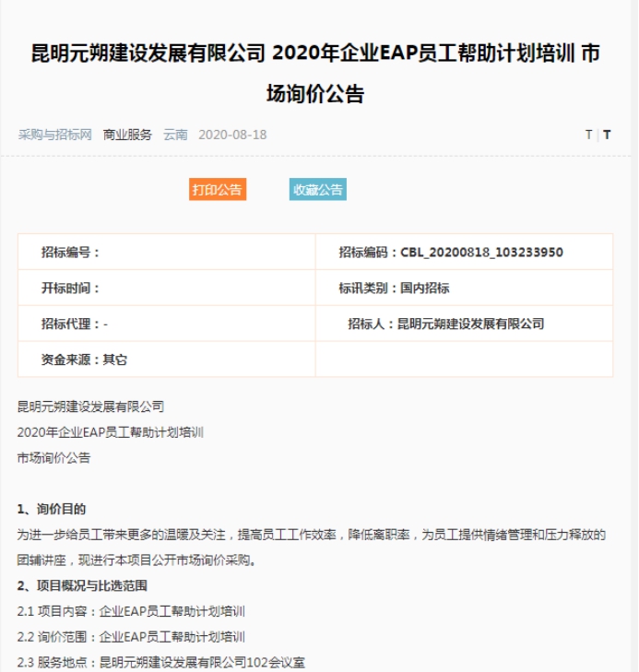Select the 云南 region link
Viewport: 639px width, 672px height.
point(175,135)
